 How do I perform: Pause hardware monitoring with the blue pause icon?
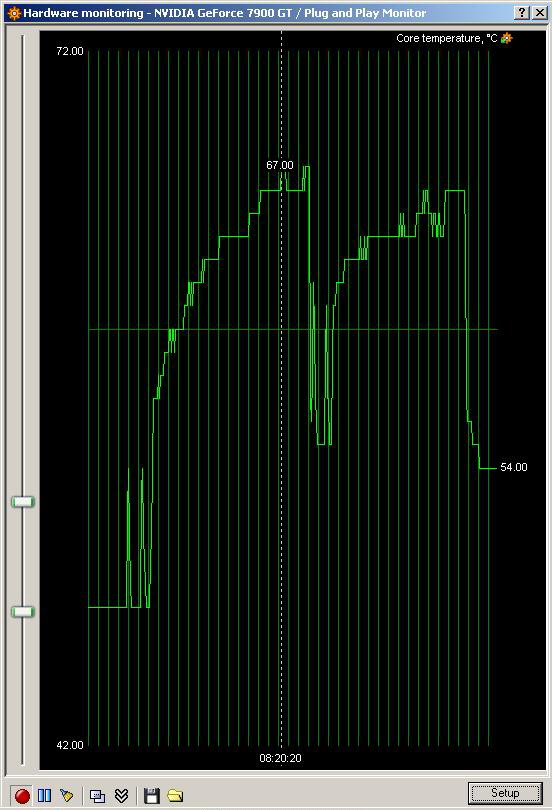click(x=45, y=795)
